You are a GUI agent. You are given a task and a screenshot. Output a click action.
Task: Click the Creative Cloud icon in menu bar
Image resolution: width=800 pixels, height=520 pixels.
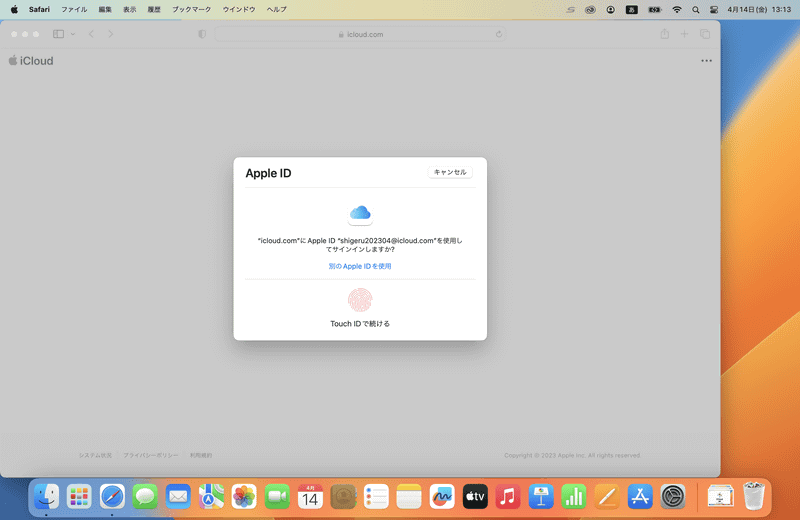pyautogui.click(x=590, y=9)
